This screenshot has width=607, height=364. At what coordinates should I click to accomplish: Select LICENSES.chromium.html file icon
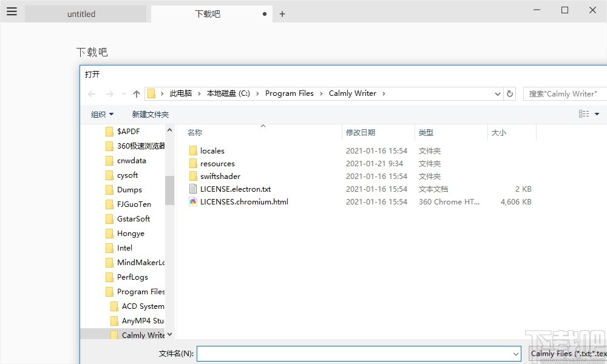coord(193,201)
